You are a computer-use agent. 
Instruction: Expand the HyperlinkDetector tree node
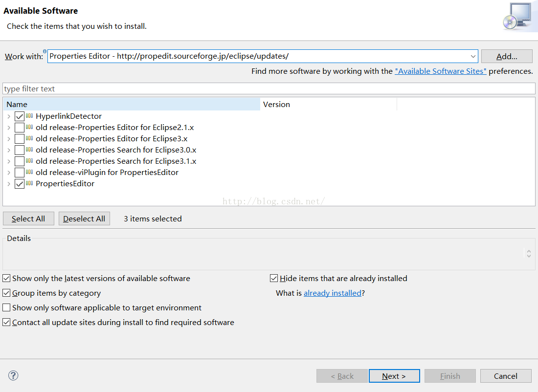coord(9,117)
